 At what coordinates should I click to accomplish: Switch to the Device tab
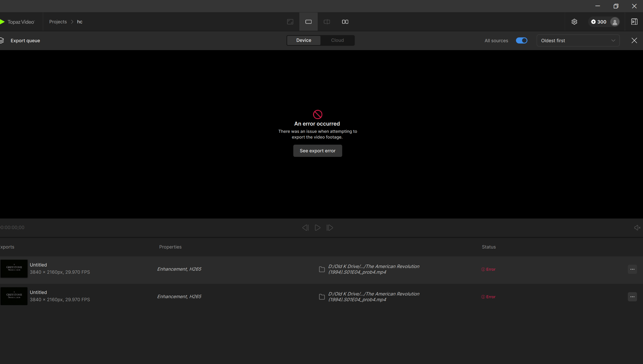(303, 40)
